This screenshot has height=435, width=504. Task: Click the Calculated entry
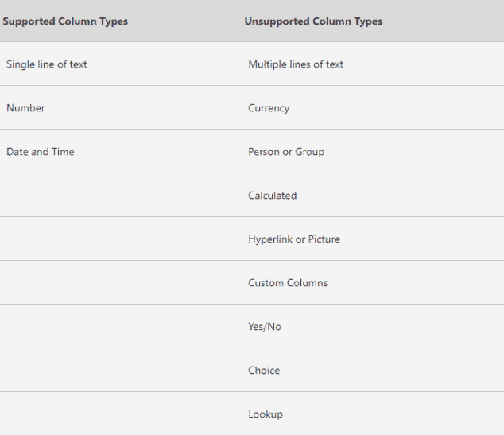(272, 196)
